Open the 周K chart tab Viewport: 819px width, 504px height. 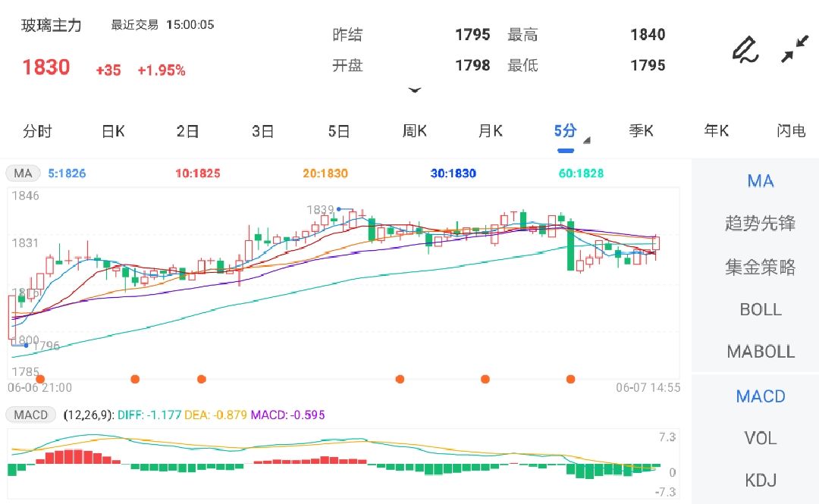(x=414, y=130)
